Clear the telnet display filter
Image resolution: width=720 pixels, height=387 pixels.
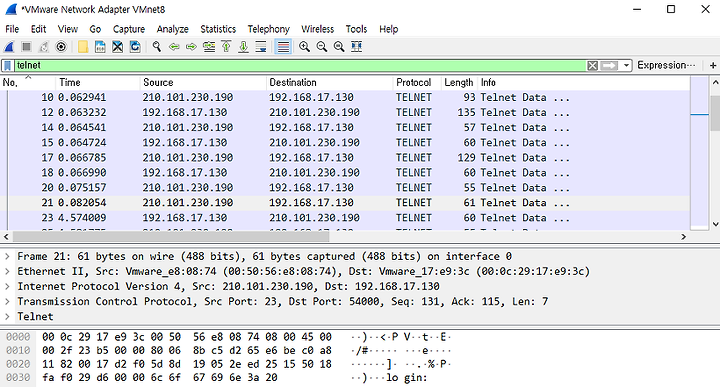tap(592, 66)
